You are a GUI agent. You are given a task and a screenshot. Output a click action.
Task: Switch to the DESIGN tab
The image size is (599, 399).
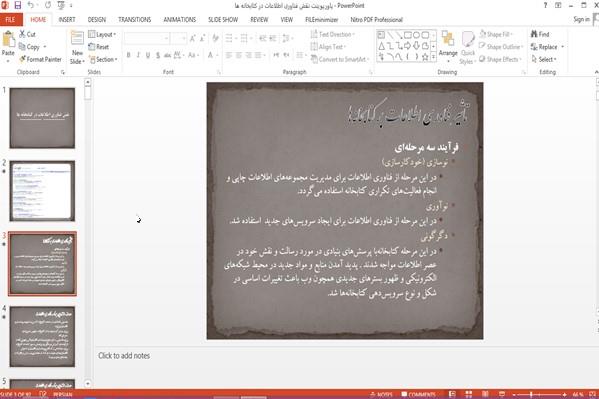(x=97, y=19)
